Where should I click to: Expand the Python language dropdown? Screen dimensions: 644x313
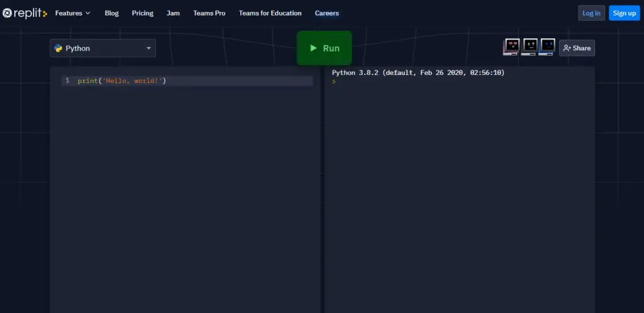coord(103,48)
